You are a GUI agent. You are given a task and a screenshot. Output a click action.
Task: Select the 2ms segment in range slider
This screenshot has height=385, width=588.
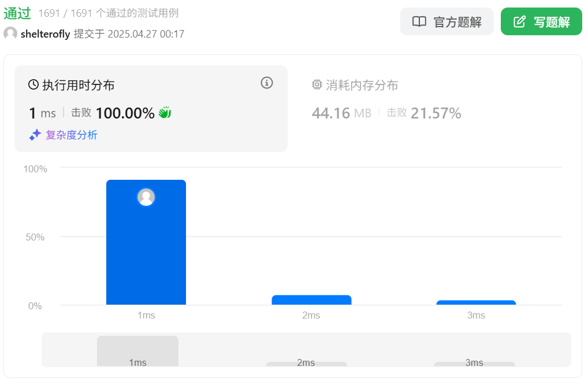[306, 363]
